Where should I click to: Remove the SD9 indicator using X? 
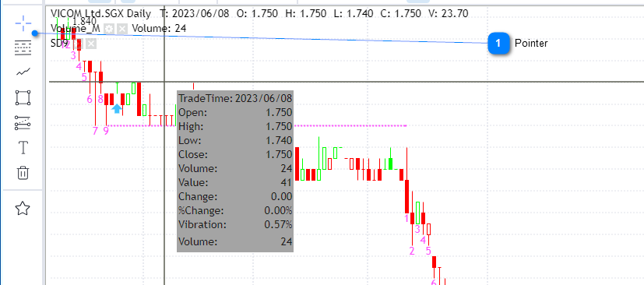click(x=91, y=44)
